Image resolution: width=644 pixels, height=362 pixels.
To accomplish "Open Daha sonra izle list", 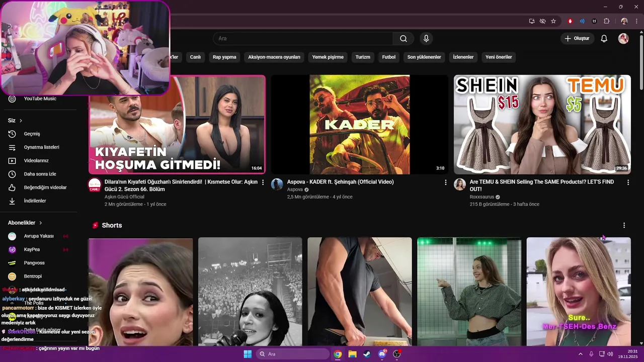I will click(x=40, y=174).
